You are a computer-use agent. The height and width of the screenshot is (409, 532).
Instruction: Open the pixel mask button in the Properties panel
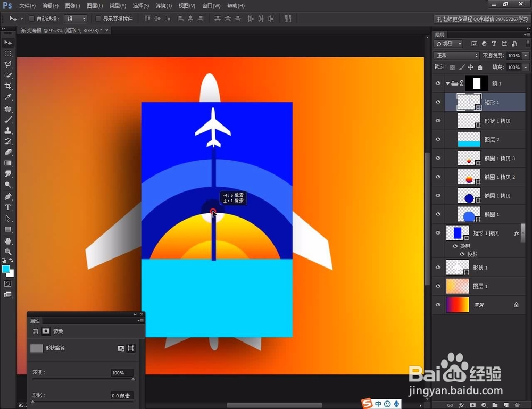[x=45, y=331]
